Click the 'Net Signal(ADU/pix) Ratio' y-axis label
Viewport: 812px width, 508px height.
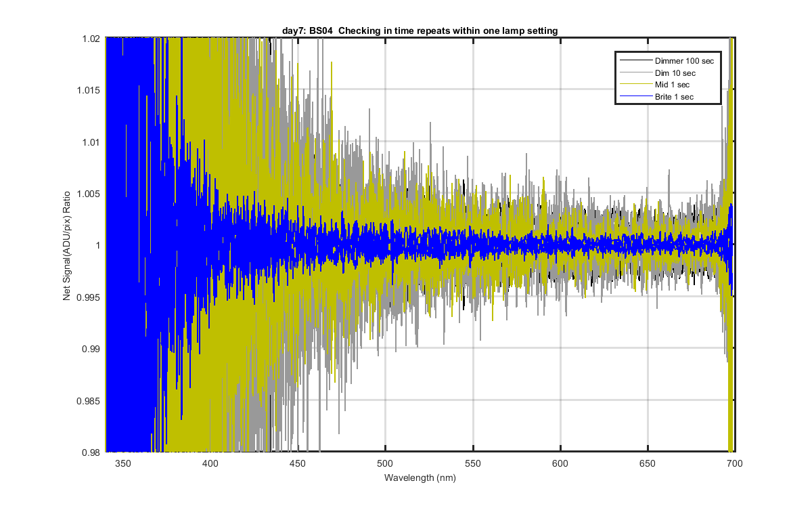coord(67,245)
